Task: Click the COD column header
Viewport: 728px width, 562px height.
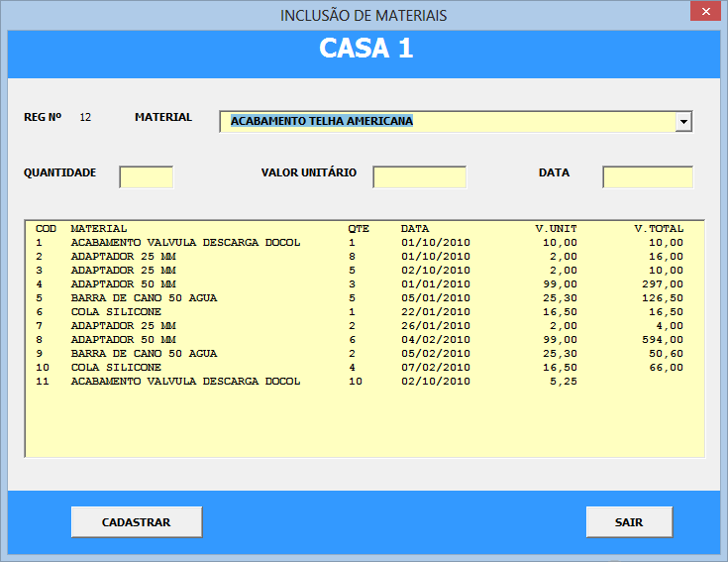Action: point(46,229)
